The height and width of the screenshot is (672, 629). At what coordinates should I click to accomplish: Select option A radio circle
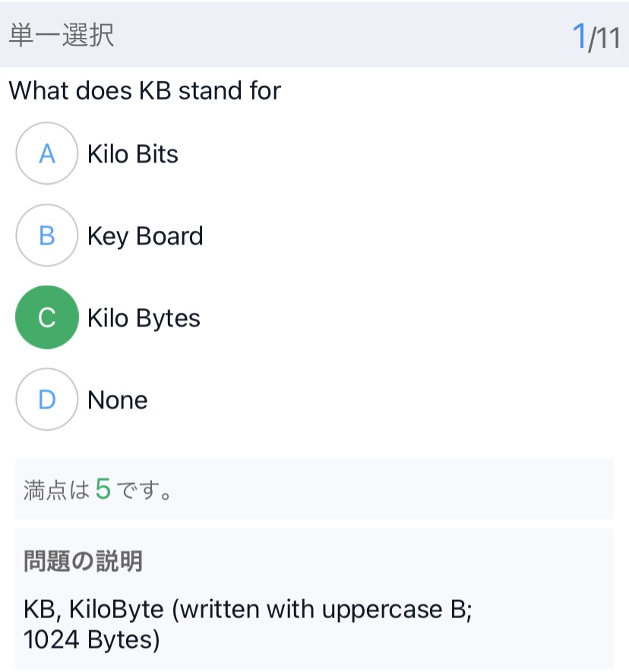click(x=47, y=154)
